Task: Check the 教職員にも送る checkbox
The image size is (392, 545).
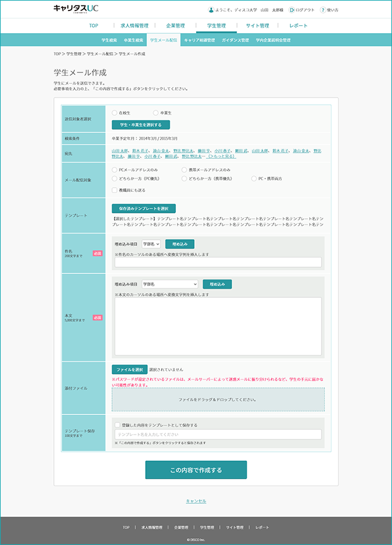Action: click(x=115, y=190)
